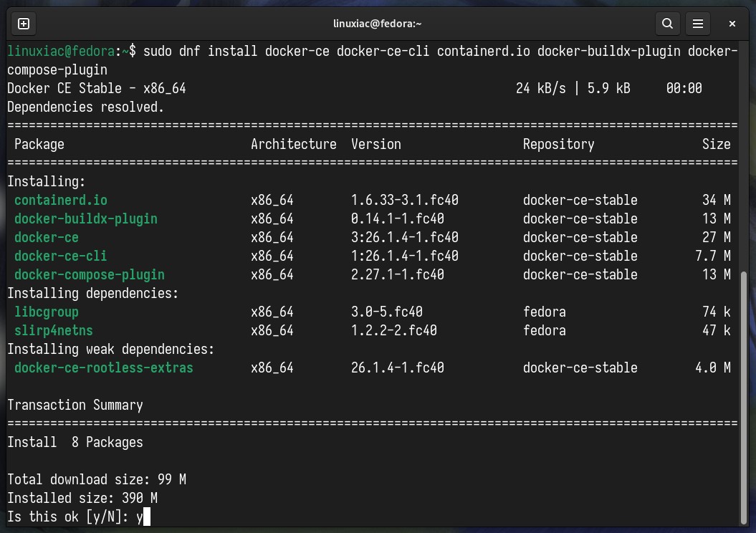Close the terminal window
The width and height of the screenshot is (756, 533).
coord(732,24)
